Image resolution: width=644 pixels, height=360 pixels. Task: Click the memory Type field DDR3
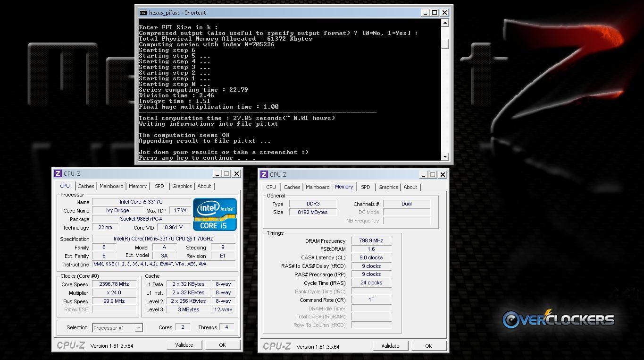point(313,204)
